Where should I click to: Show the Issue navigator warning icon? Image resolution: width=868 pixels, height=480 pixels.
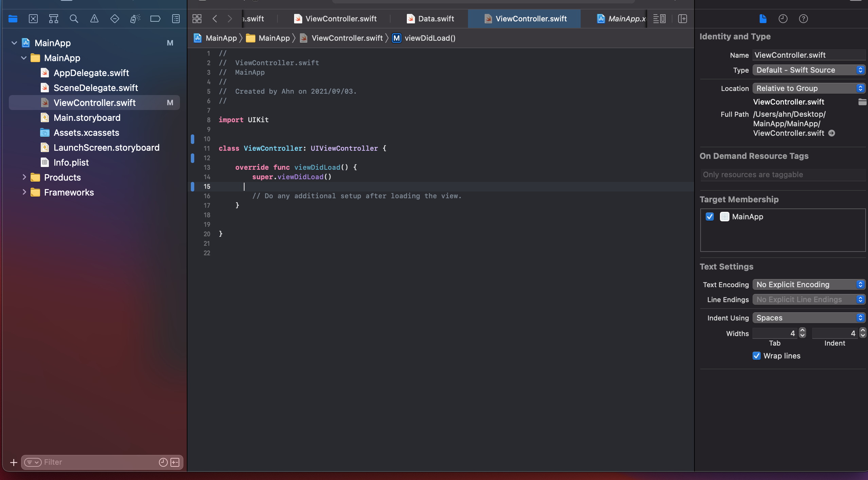[94, 19]
